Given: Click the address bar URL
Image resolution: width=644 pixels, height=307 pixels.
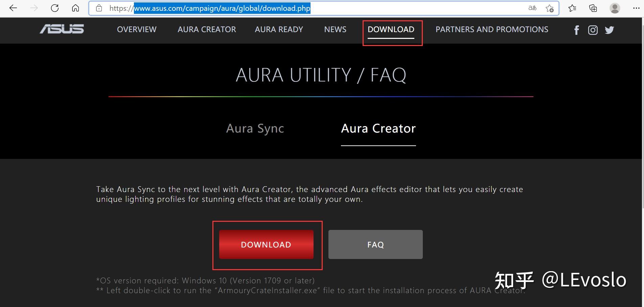Looking at the screenshot, I should [x=222, y=8].
